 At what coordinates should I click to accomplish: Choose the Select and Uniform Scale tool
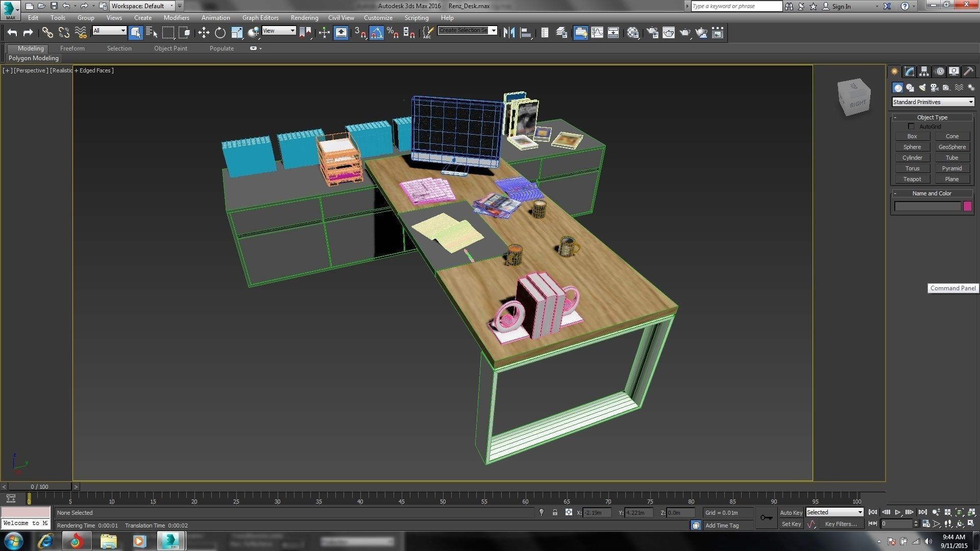coord(237,33)
